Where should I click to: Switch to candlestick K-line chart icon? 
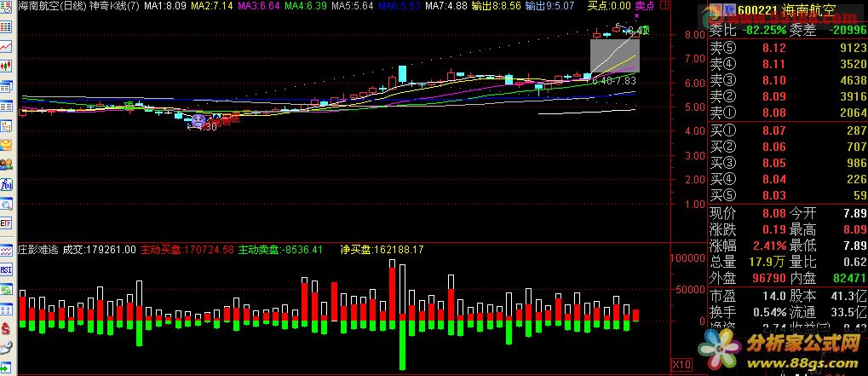tap(6, 66)
